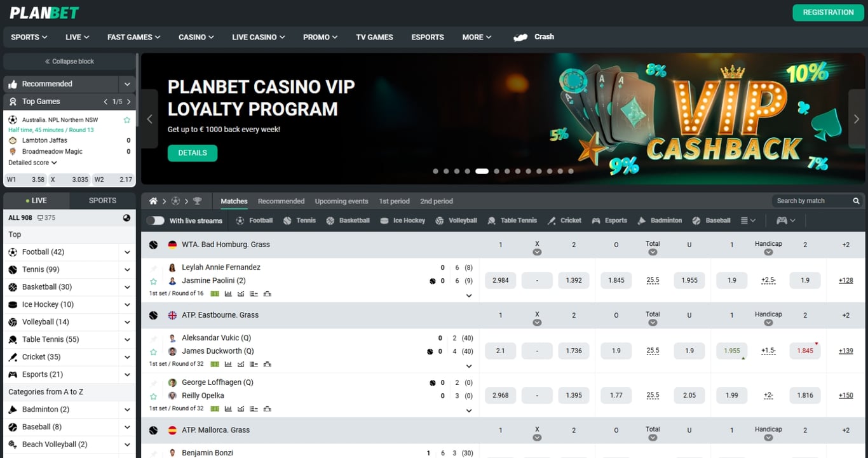Favorite the Fernandez vs Paolini match
The height and width of the screenshot is (458, 868).
[x=153, y=281]
